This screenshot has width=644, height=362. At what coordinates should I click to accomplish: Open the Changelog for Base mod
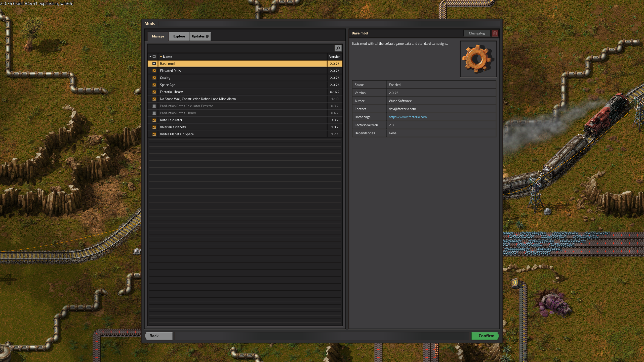point(477,33)
